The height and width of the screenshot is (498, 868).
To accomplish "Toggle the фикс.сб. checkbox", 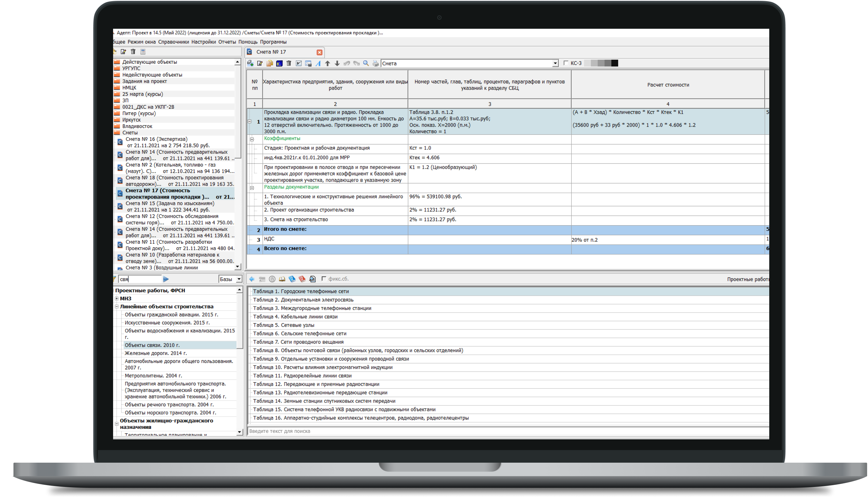I will click(x=324, y=279).
